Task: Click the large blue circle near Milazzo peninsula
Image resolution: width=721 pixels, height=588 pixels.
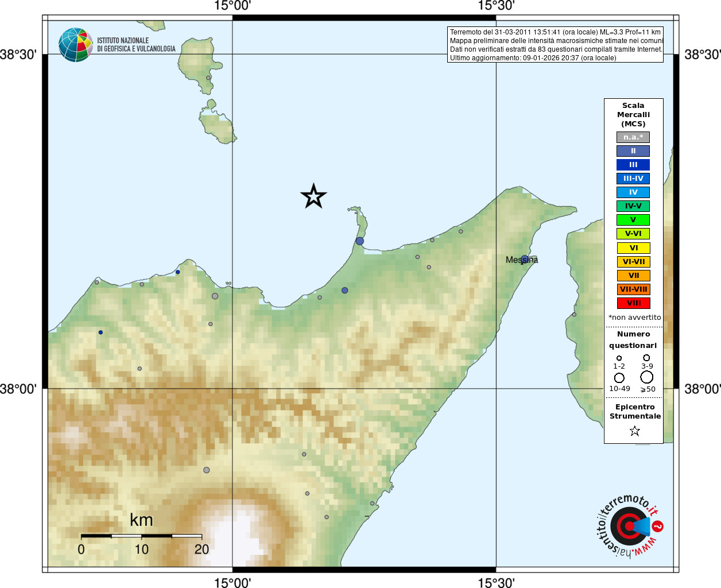Action: point(359,241)
